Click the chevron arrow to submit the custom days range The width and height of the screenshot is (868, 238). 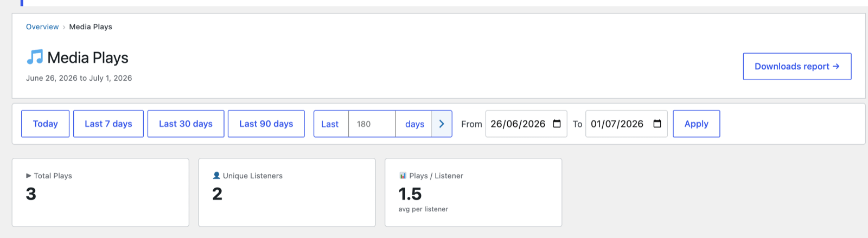(x=442, y=124)
